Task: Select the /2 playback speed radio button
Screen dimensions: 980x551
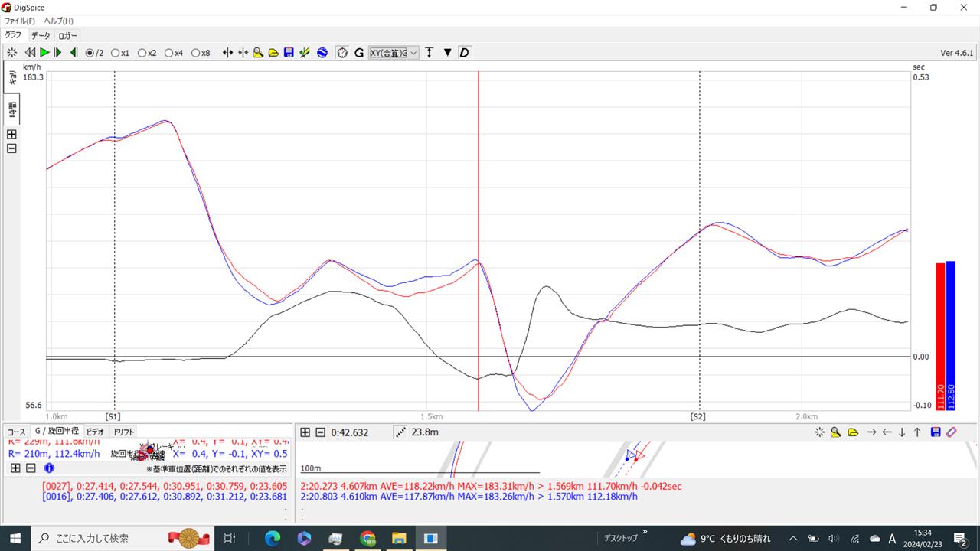Action: pyautogui.click(x=94, y=53)
